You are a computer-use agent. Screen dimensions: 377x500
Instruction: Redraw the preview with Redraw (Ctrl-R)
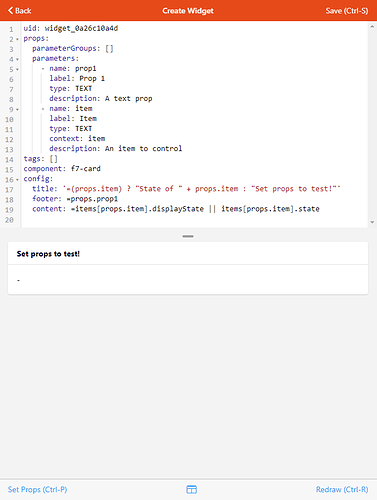coord(342,489)
